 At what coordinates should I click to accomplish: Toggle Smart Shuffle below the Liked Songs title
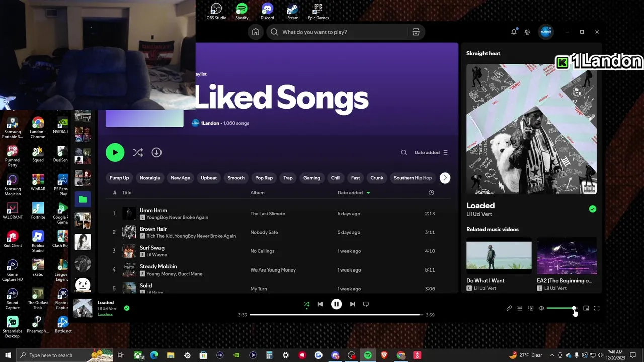click(x=137, y=152)
